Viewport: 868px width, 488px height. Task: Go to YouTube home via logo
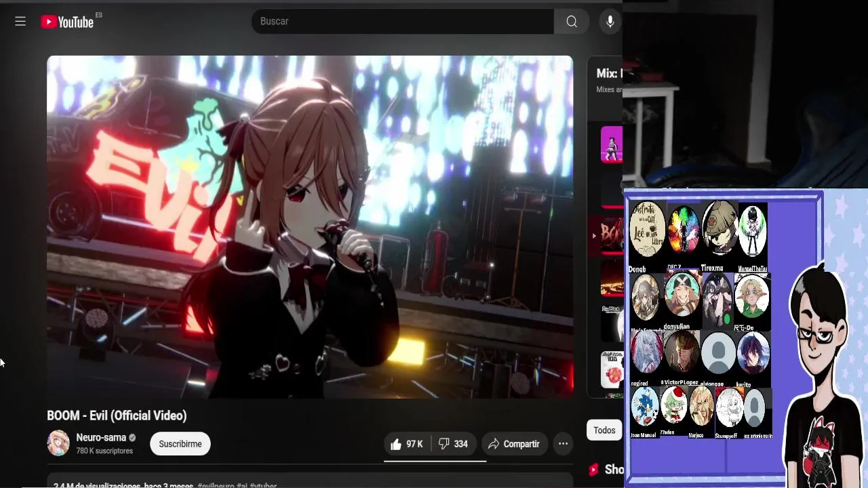coord(67,22)
